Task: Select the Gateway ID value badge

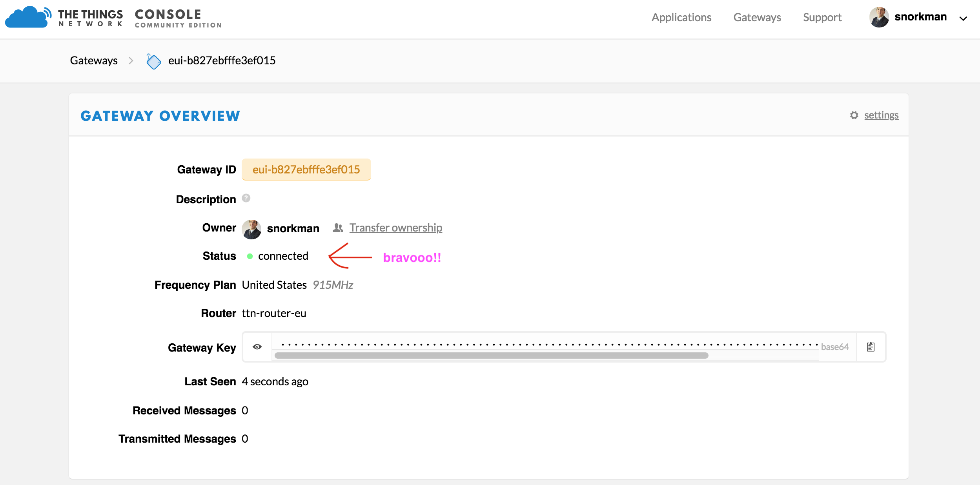Action: pos(306,170)
